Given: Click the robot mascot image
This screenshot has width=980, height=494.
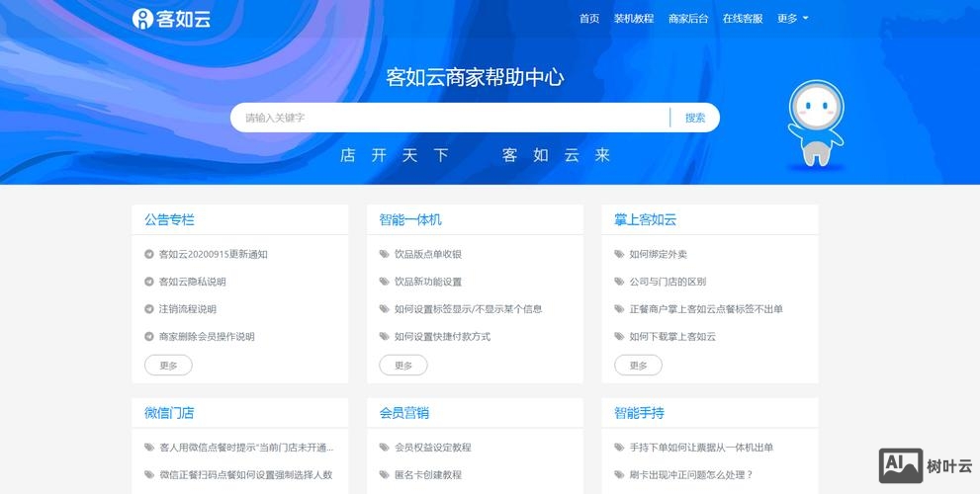Looking at the screenshot, I should point(815,124).
